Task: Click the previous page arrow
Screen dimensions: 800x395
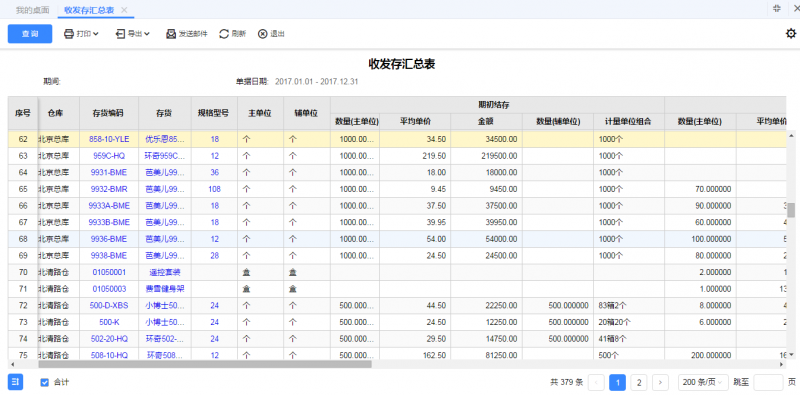Action: [596, 382]
